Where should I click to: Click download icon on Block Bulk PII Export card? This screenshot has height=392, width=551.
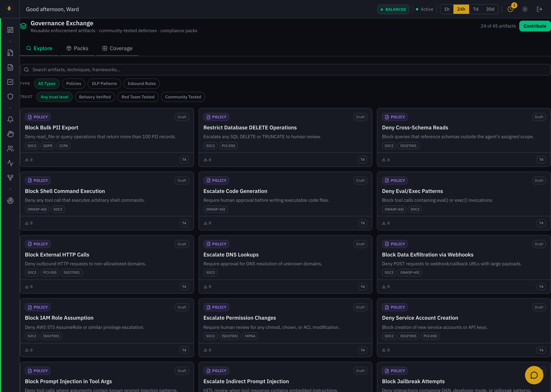(x=27, y=160)
